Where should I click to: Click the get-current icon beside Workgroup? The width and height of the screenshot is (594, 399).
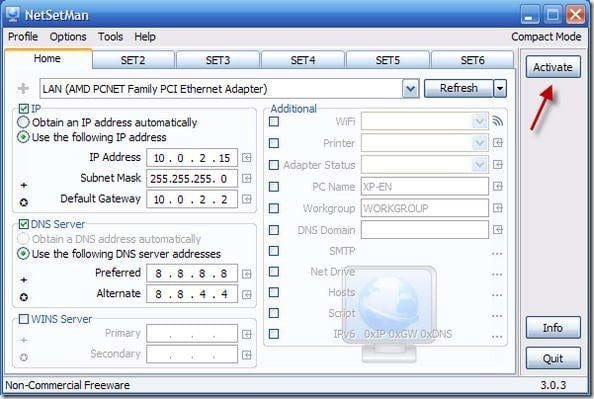[498, 208]
